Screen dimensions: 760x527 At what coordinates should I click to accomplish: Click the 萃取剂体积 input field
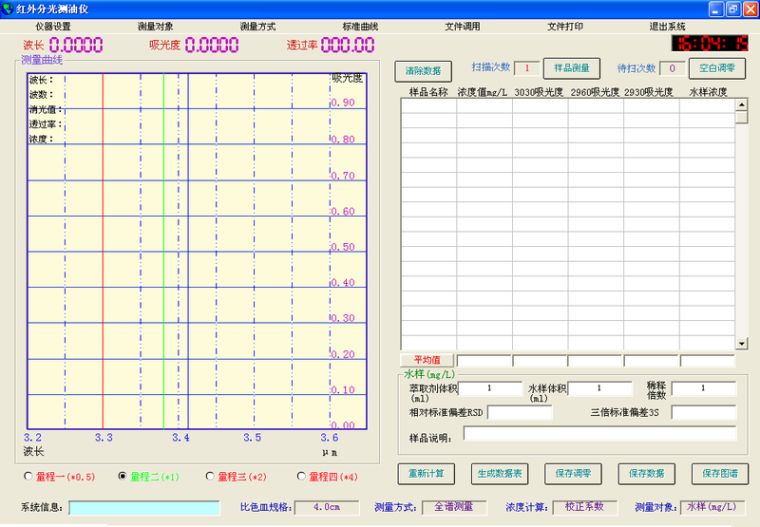[x=490, y=388]
